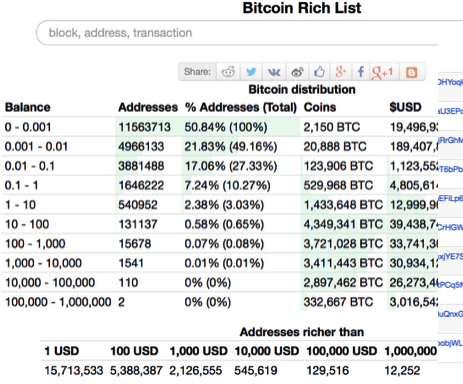The width and height of the screenshot is (463, 384).
Task: Select address count 131137
Action: 138,224
